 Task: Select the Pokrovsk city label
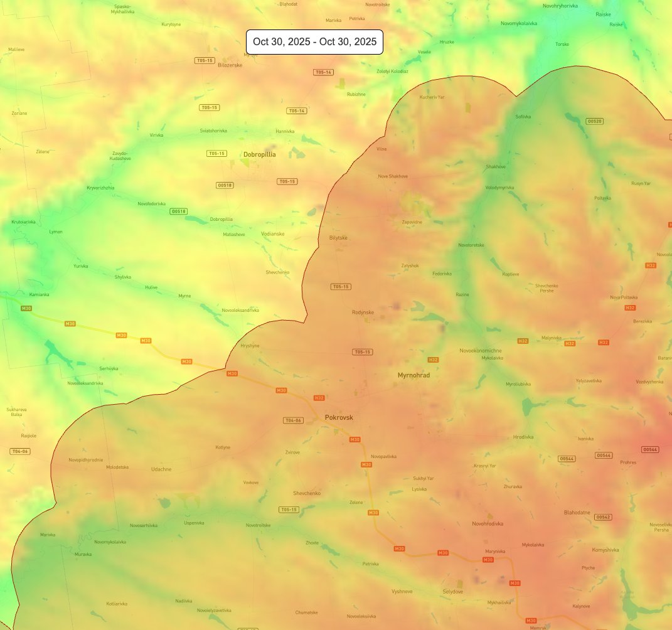[x=339, y=417]
